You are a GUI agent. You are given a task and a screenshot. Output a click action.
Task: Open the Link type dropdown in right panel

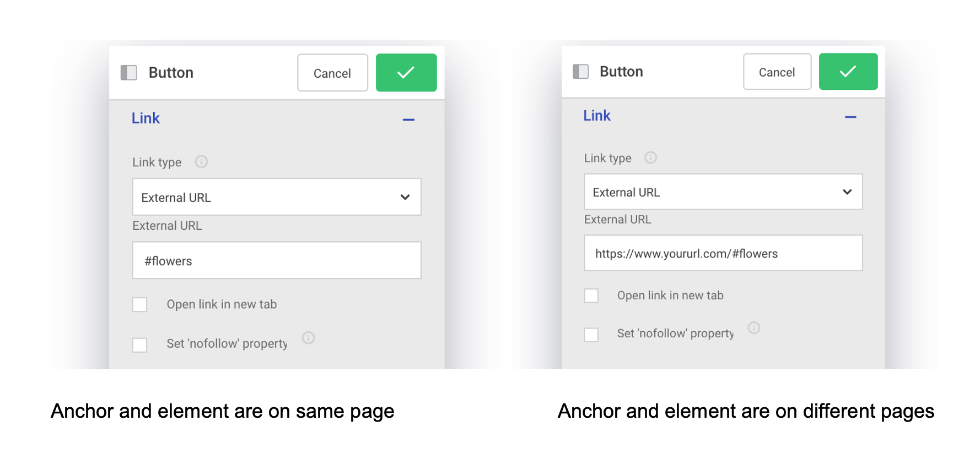click(x=723, y=192)
